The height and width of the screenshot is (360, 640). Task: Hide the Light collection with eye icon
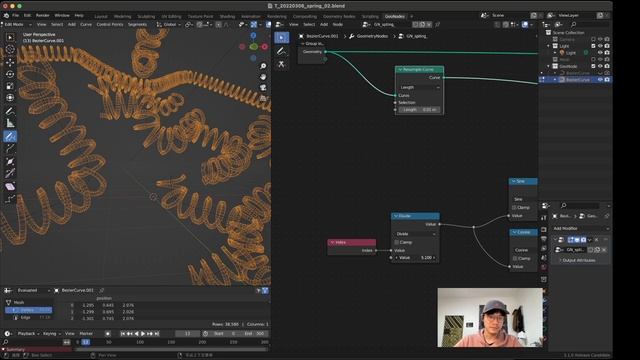[x=600, y=46]
